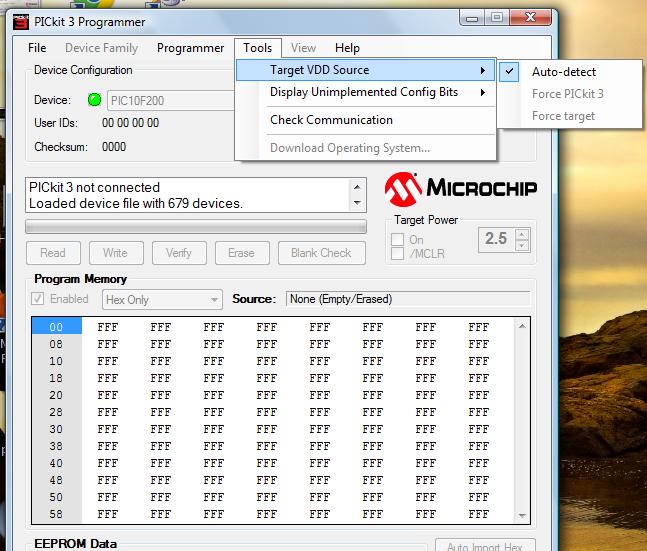Select the address 20 row header
Viewport: 647px width, 551px height.
(57, 395)
